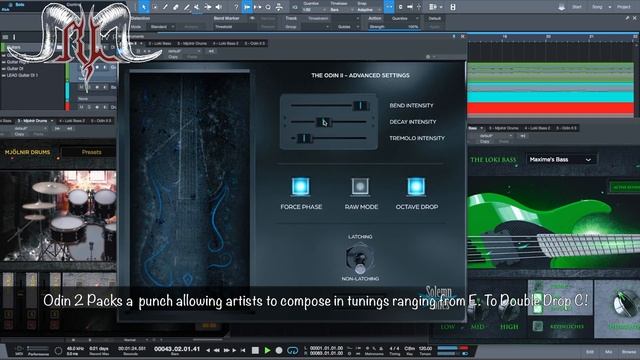Open the Strip Silence panel icon
Viewport: 640px width, 360px height.
coord(258,7)
